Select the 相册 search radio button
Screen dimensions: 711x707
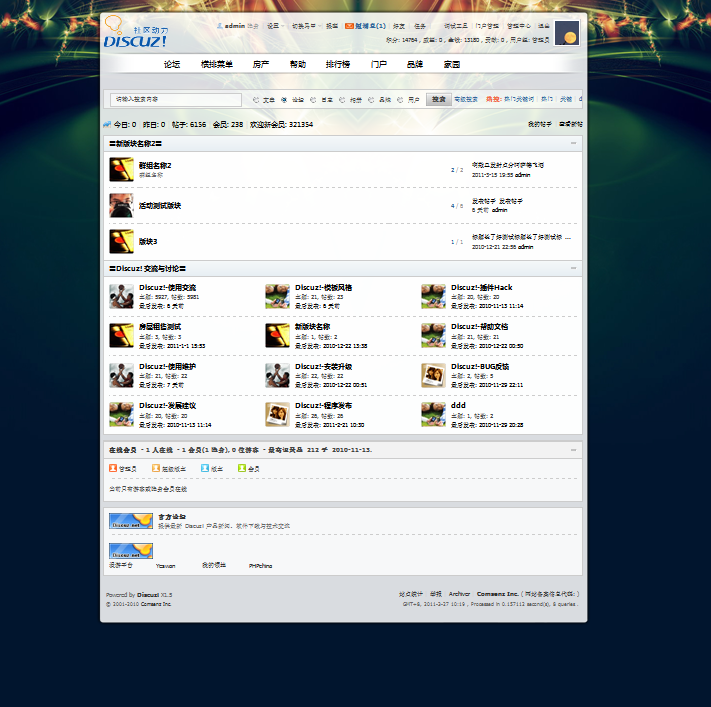(342, 100)
